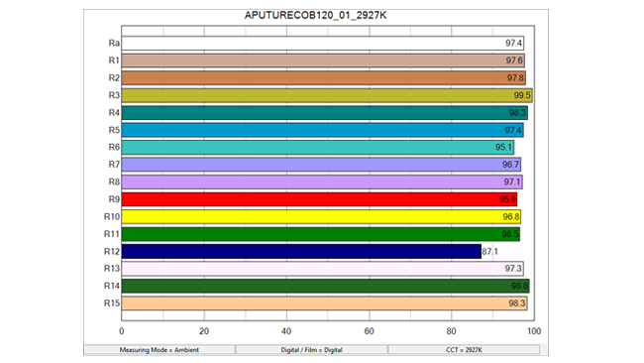644x363 pixels.
Task: Click the CCT = 2927K status field
Action: 464,350
